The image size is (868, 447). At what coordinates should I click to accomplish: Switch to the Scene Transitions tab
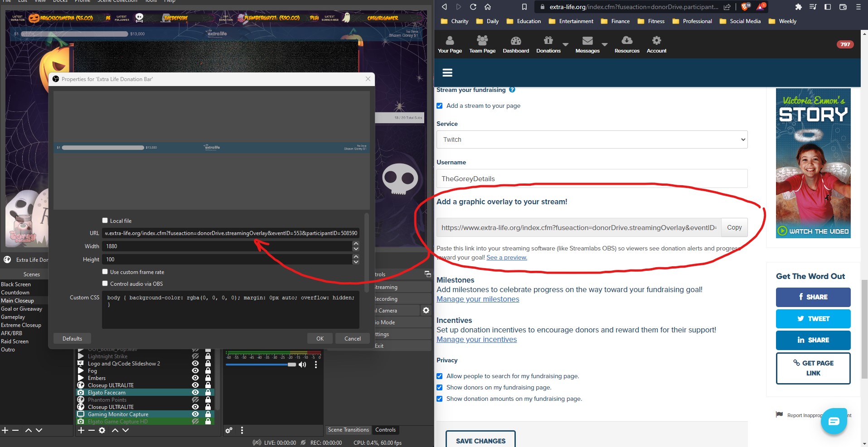pos(349,430)
